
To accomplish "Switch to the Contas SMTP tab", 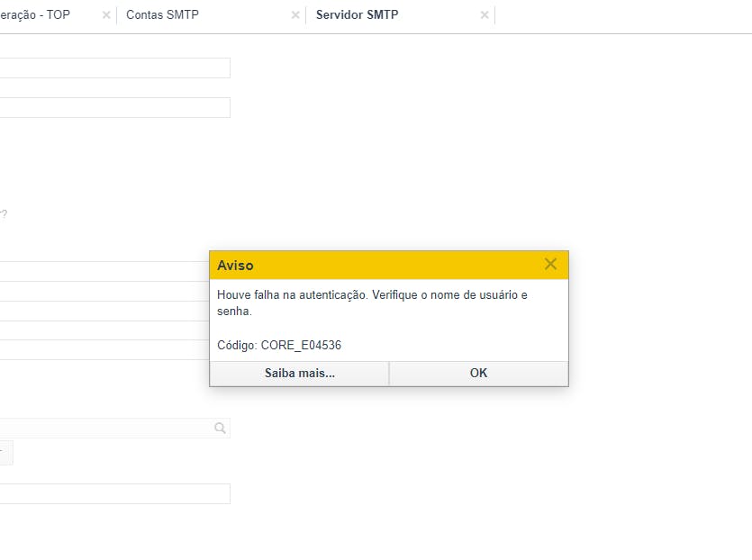I will [162, 15].
